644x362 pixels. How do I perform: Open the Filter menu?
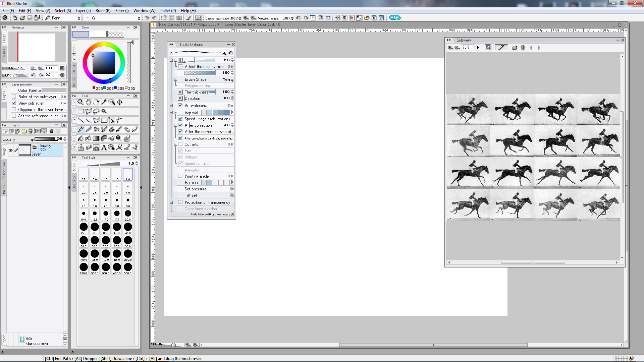click(x=122, y=11)
